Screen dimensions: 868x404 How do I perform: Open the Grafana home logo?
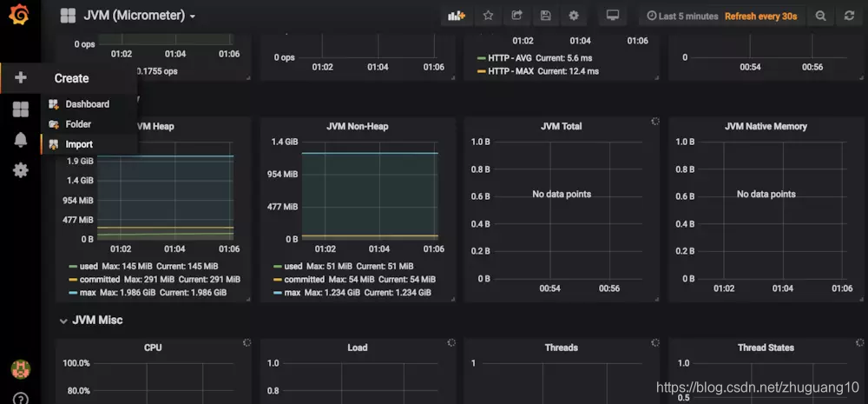(x=19, y=15)
